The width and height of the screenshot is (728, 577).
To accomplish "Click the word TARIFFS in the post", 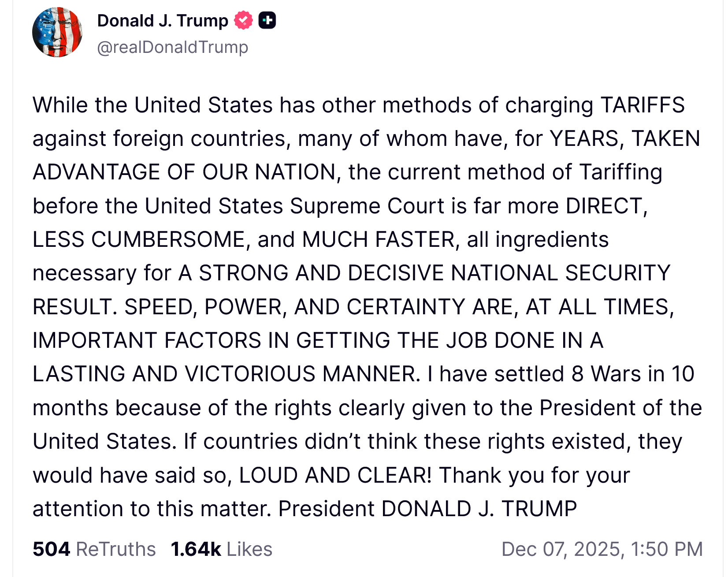I will pyautogui.click(x=643, y=105).
